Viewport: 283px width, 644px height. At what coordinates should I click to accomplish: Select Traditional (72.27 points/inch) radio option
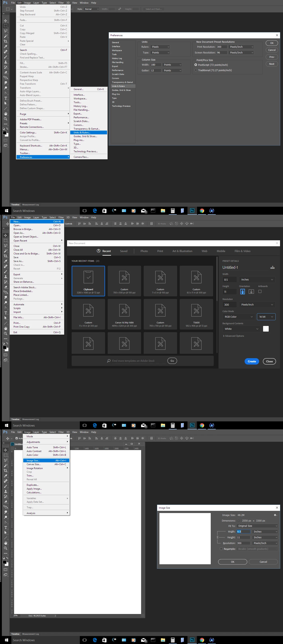[196, 70]
